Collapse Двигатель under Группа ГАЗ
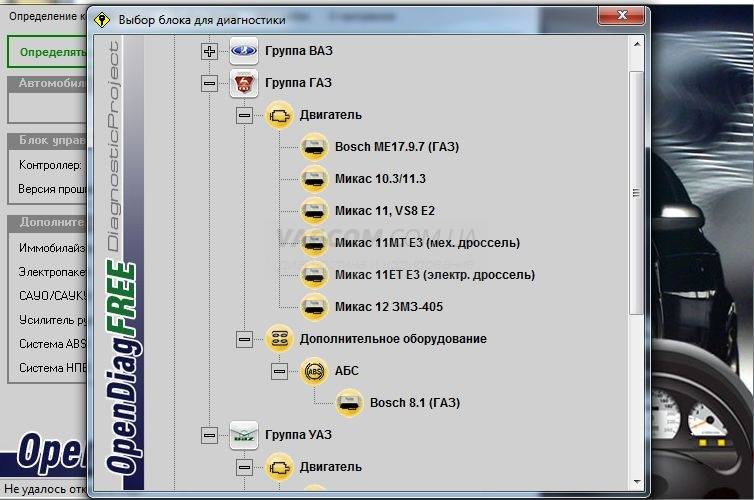 pos(244,115)
